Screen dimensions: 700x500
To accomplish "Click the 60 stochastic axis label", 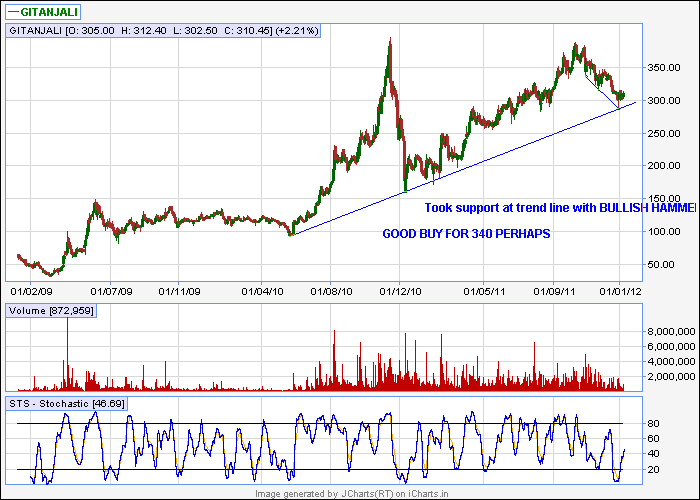I will coord(653,439).
